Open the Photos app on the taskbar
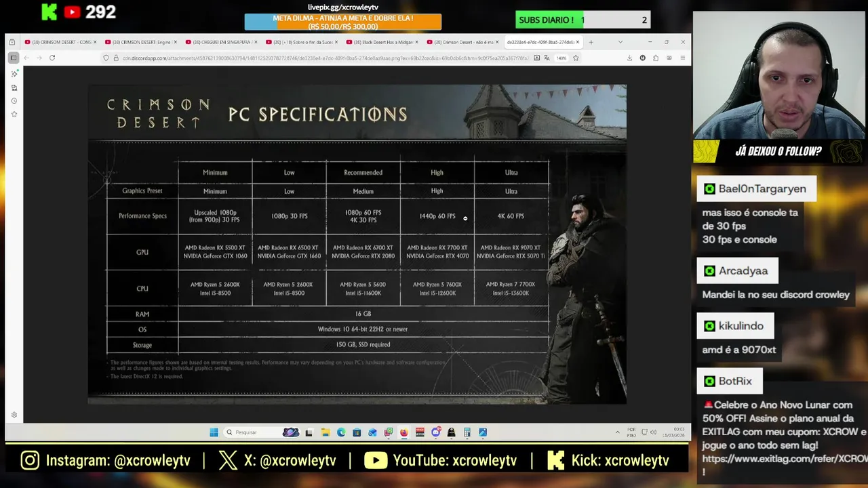 point(483,432)
